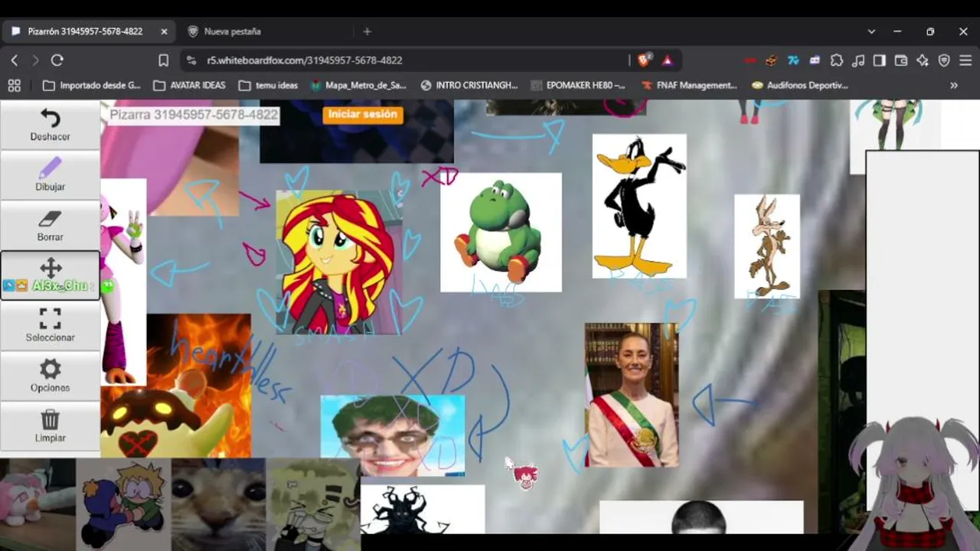Select the Wile E. Coyote picture
The image size is (980, 551).
click(x=767, y=246)
